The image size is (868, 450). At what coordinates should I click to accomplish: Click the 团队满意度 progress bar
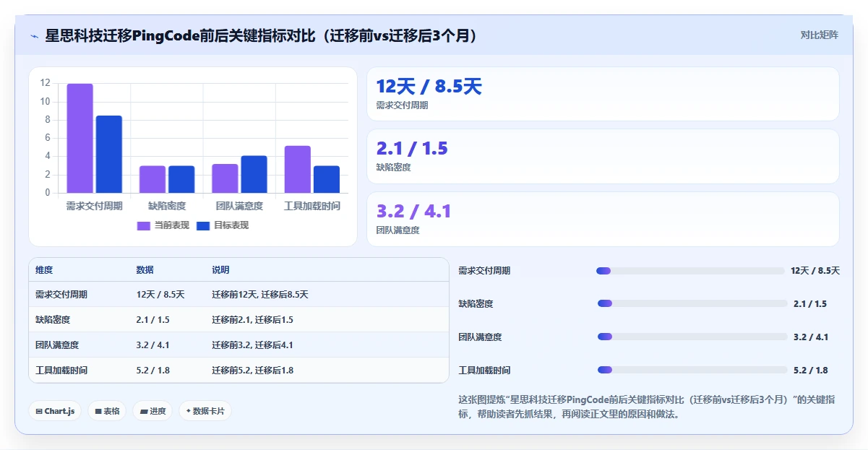(692, 337)
